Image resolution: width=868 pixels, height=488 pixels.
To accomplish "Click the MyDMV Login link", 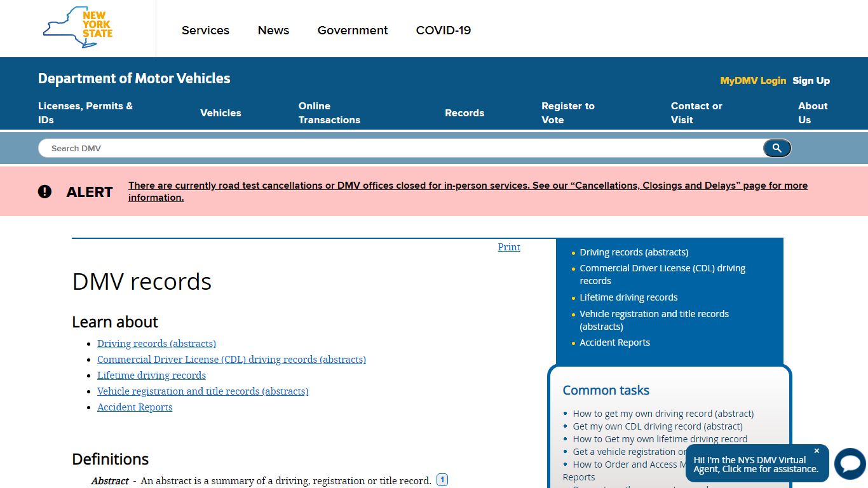I will pyautogui.click(x=753, y=81).
